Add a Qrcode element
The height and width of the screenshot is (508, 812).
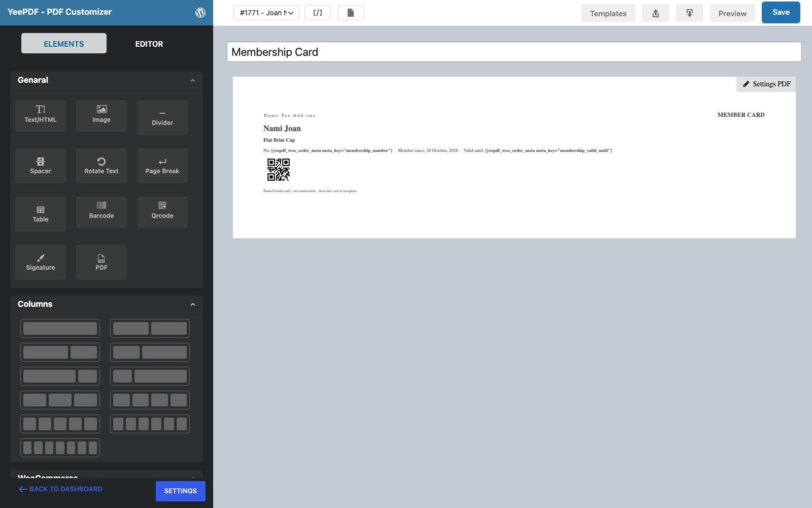tap(162, 212)
